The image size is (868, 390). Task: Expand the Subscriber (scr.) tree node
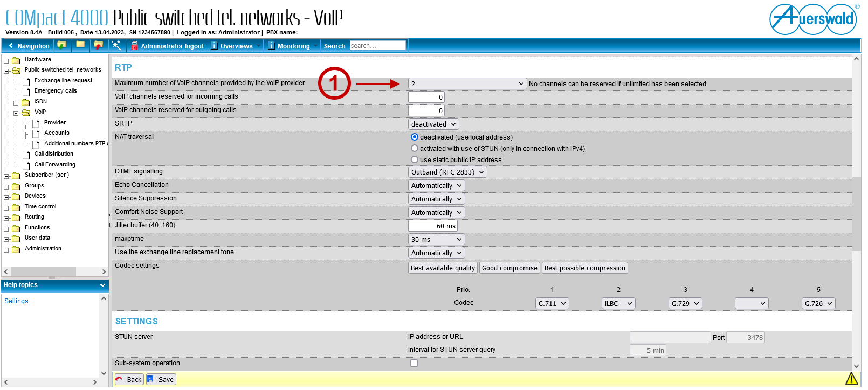(x=6, y=176)
